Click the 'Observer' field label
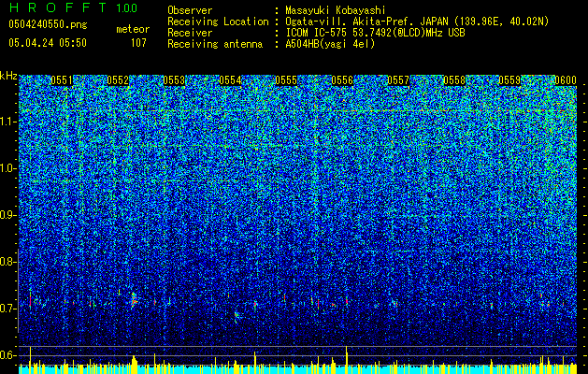 pos(190,10)
